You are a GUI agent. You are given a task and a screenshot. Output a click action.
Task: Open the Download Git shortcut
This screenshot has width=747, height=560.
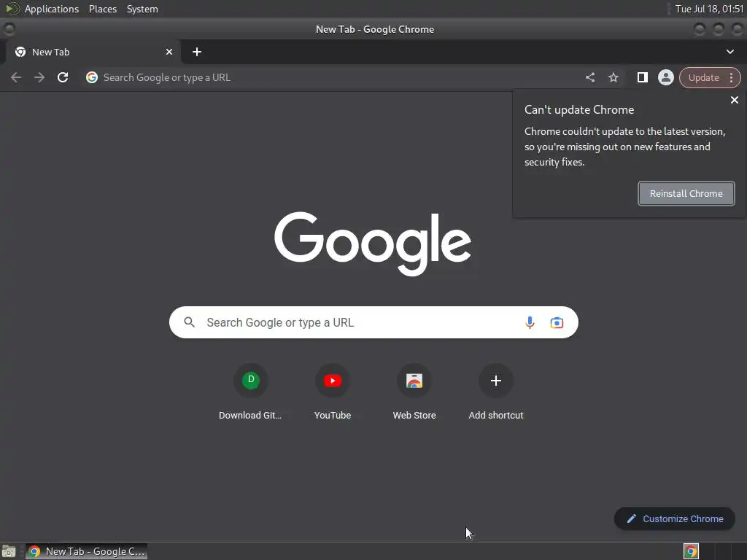click(251, 392)
